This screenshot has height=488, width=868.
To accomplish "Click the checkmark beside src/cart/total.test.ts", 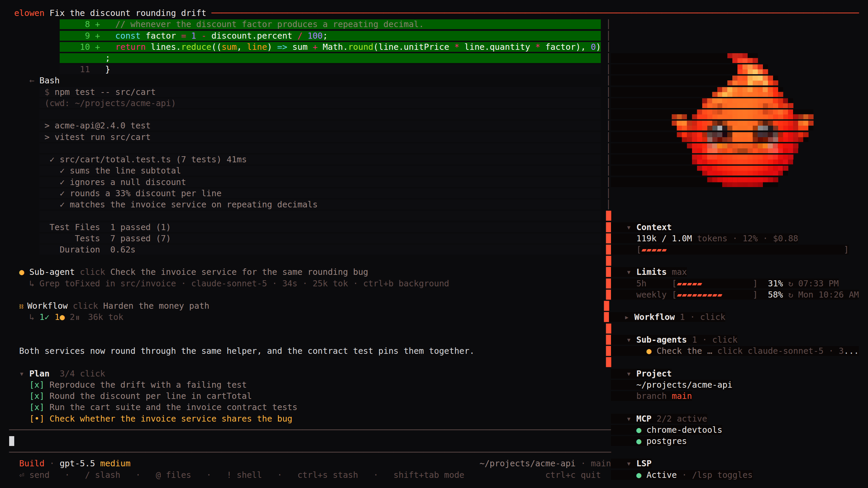I will tap(52, 160).
